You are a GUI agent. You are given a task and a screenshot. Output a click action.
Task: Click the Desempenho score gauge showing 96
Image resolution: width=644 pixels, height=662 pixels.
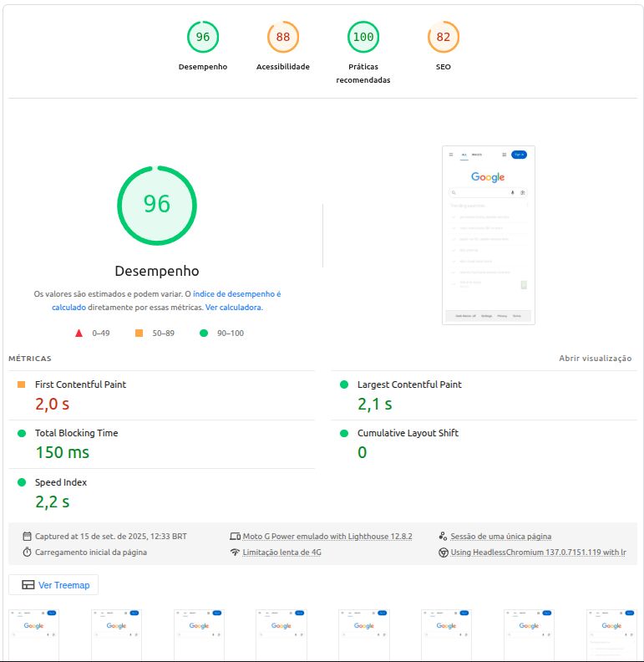click(203, 37)
